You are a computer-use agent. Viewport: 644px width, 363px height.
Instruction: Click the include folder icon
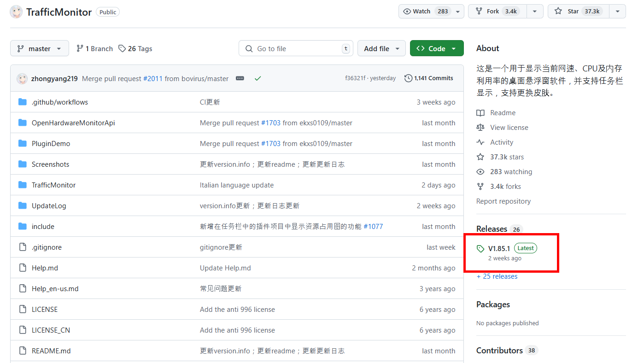(23, 226)
